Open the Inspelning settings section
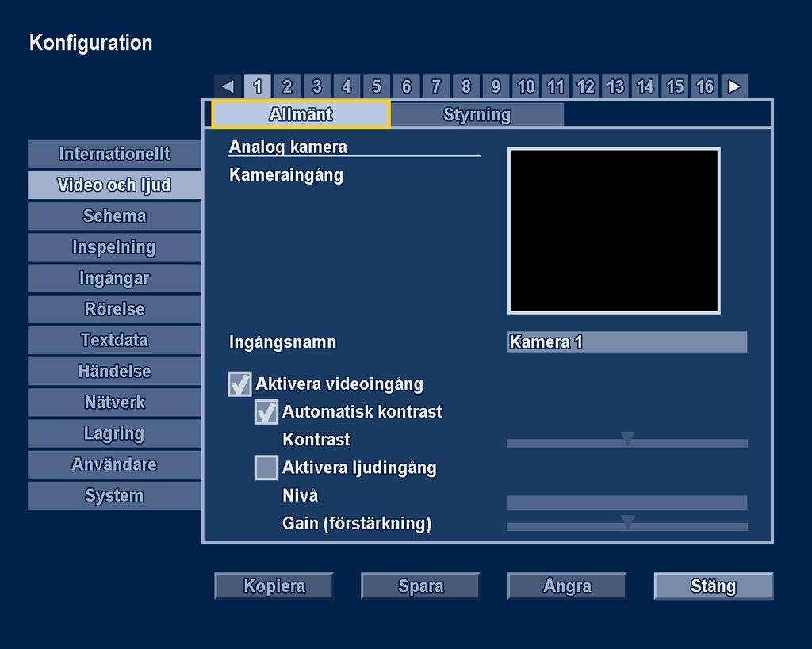 tap(114, 247)
